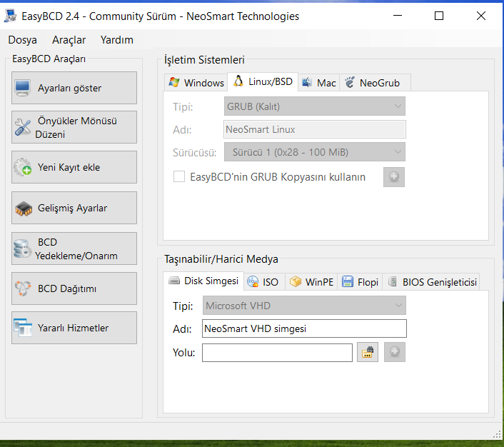504x447 pixels.
Task: Minimize the EasyBCD window
Action: click(398, 16)
